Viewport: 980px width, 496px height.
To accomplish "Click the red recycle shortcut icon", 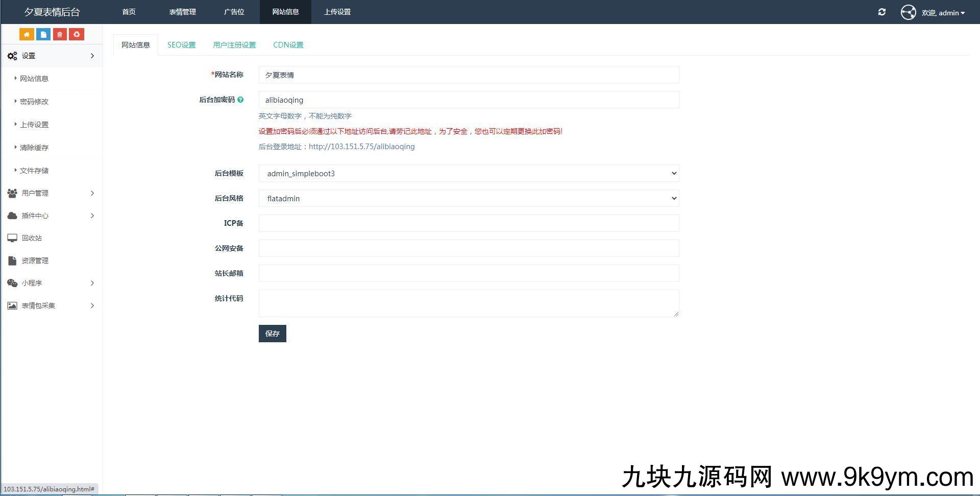I will click(77, 34).
